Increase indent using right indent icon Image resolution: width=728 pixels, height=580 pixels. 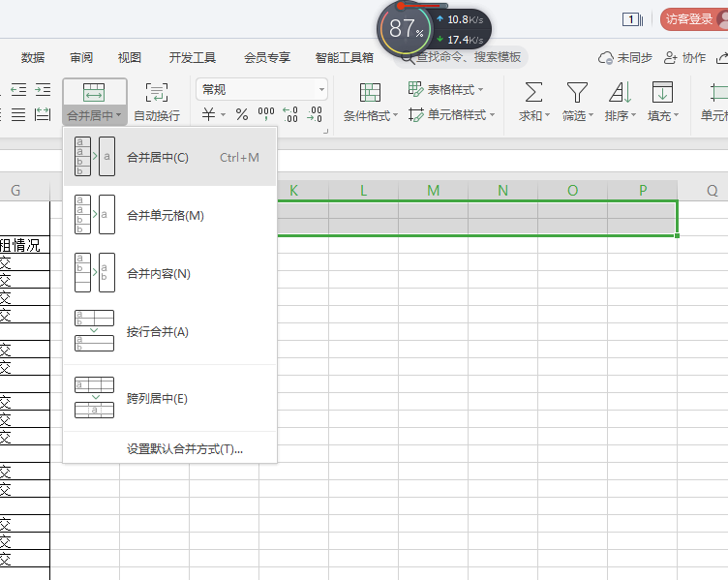click(43, 90)
